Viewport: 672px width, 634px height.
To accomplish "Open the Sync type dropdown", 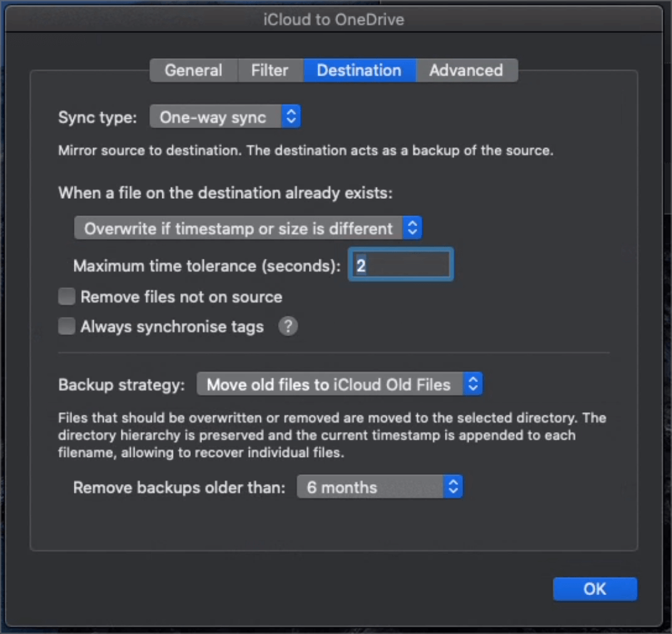I will click(225, 117).
